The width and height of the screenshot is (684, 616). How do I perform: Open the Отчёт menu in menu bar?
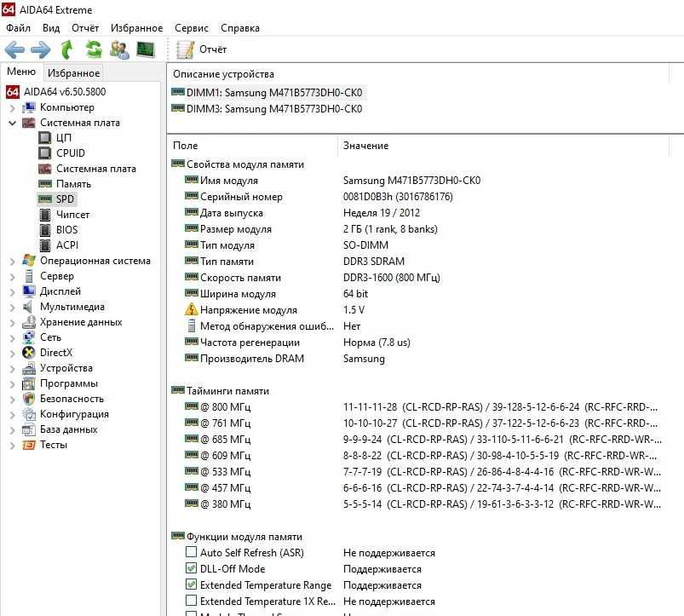tap(85, 28)
